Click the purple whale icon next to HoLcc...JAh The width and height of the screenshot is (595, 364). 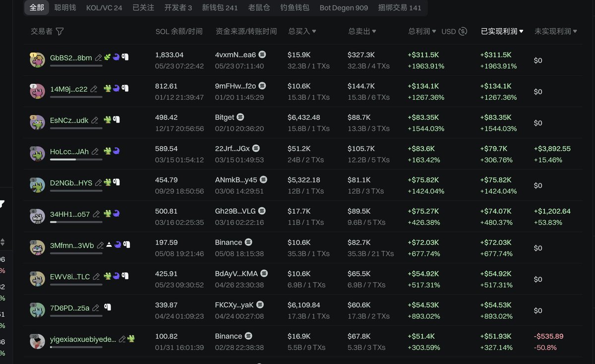pyautogui.click(x=116, y=151)
